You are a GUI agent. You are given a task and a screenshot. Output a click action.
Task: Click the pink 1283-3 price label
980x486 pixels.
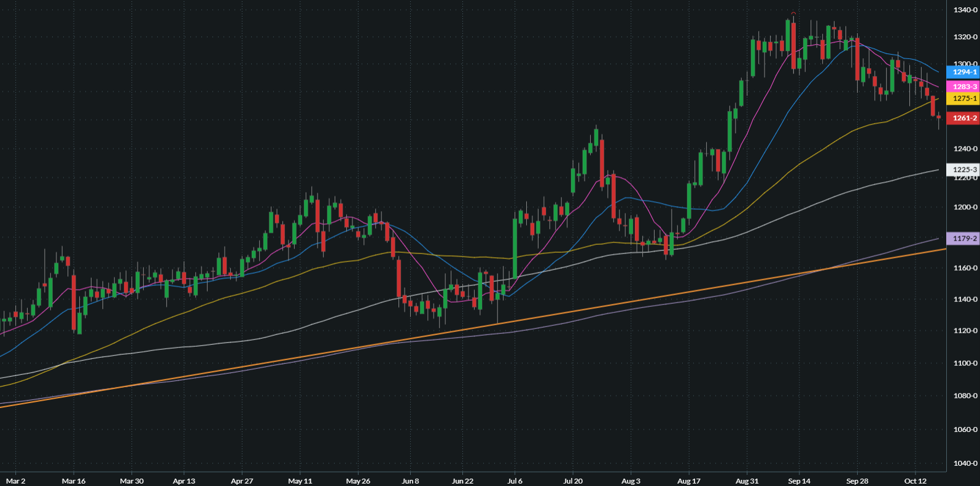[x=963, y=87]
